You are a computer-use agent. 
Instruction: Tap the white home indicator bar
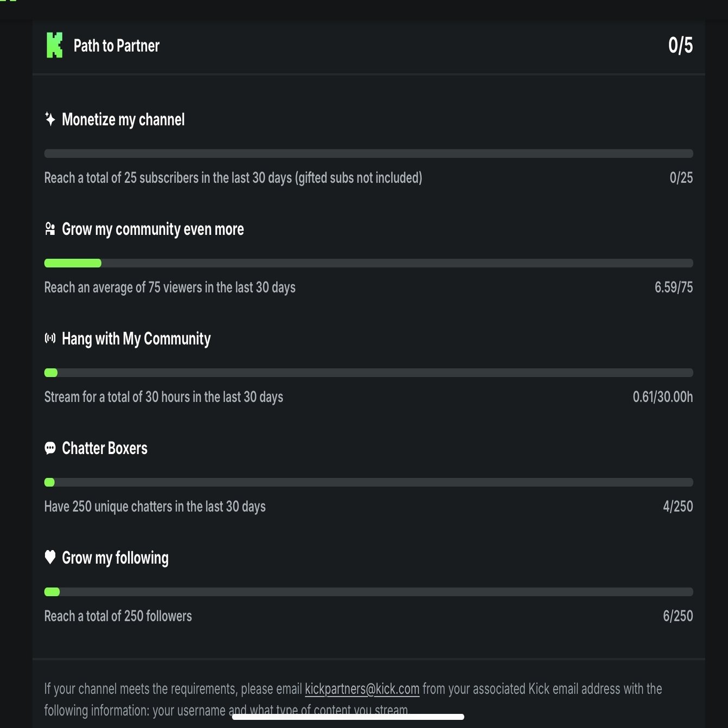(x=348, y=717)
